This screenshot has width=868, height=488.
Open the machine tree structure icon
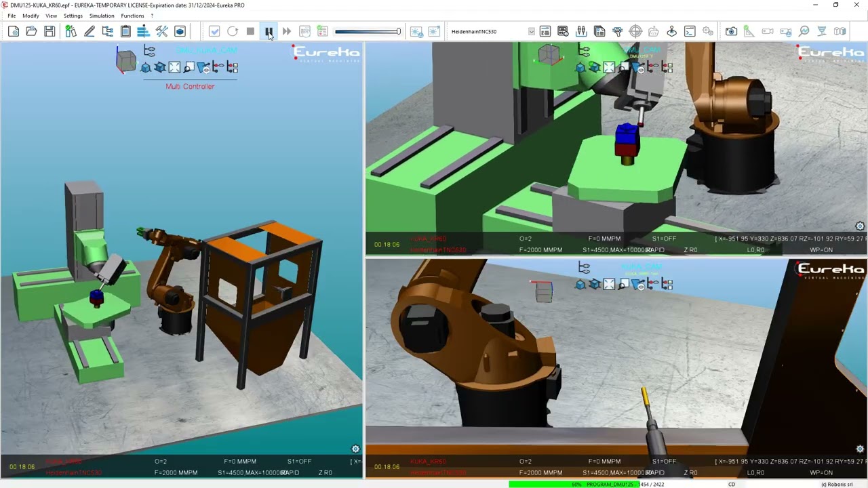[107, 31]
